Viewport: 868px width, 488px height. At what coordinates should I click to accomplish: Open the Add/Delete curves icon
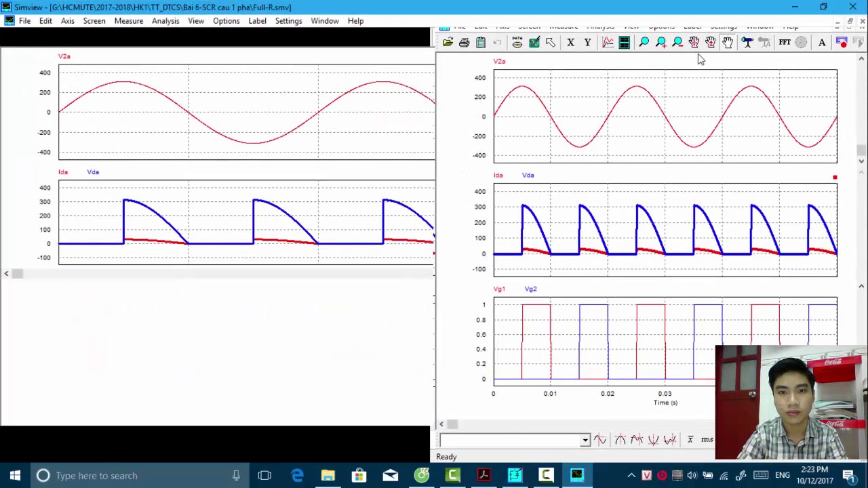534,43
